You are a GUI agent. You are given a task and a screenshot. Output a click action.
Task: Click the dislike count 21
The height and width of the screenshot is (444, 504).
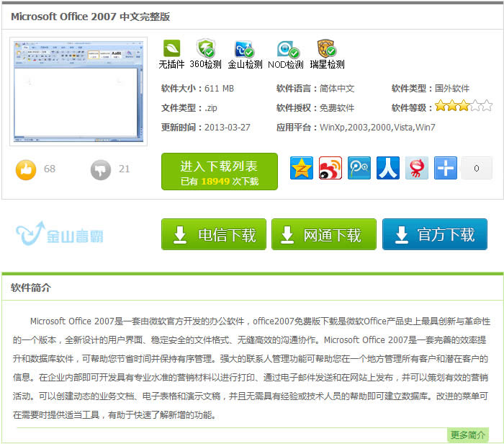click(x=124, y=169)
